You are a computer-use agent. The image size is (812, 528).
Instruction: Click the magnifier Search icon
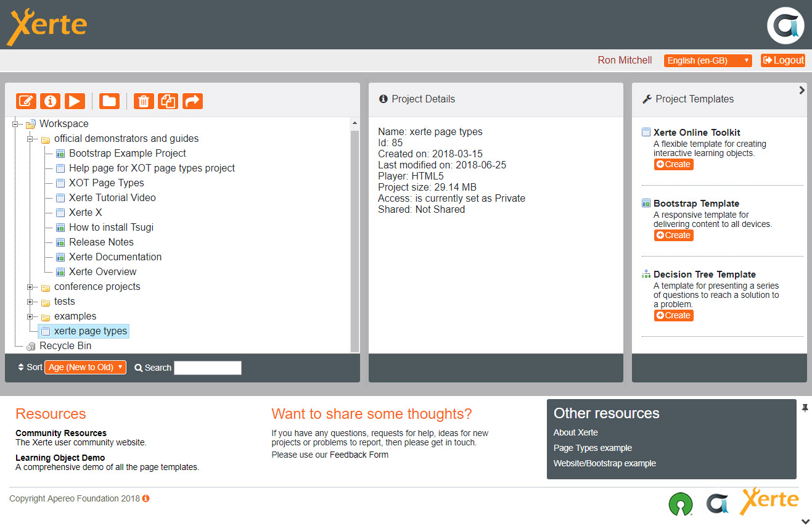click(x=138, y=368)
